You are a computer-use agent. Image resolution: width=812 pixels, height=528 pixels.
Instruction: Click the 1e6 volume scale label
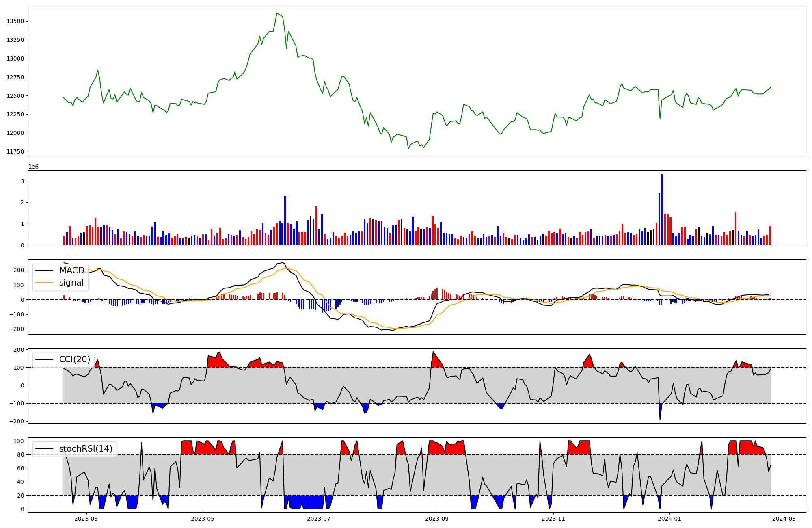(33, 167)
